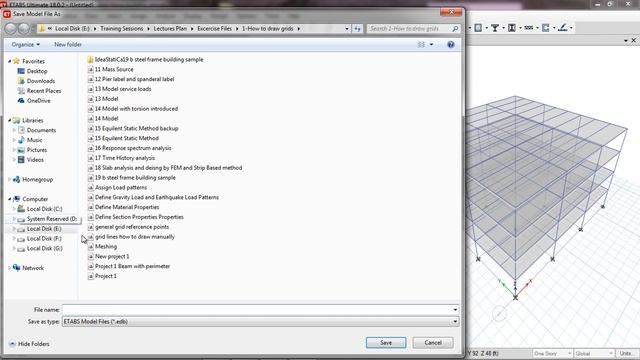Open the address bar history dropdown arrow
Screen dimensions: 640x360
click(x=347, y=29)
